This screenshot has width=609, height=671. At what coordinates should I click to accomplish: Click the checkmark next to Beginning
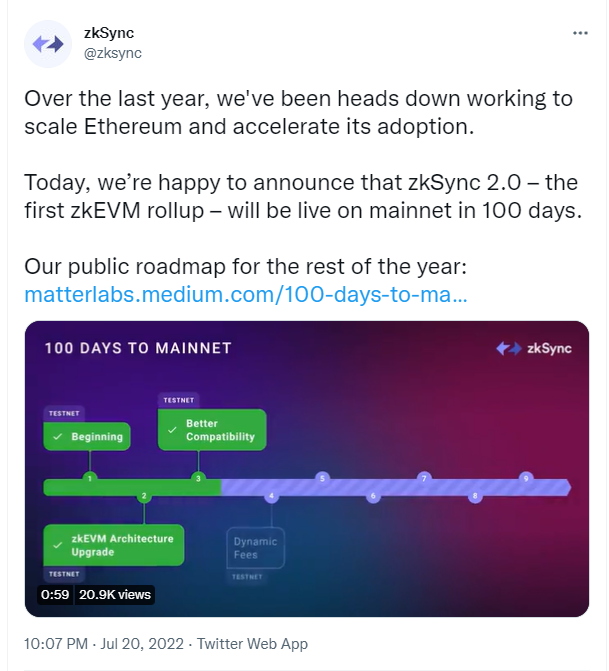57,436
